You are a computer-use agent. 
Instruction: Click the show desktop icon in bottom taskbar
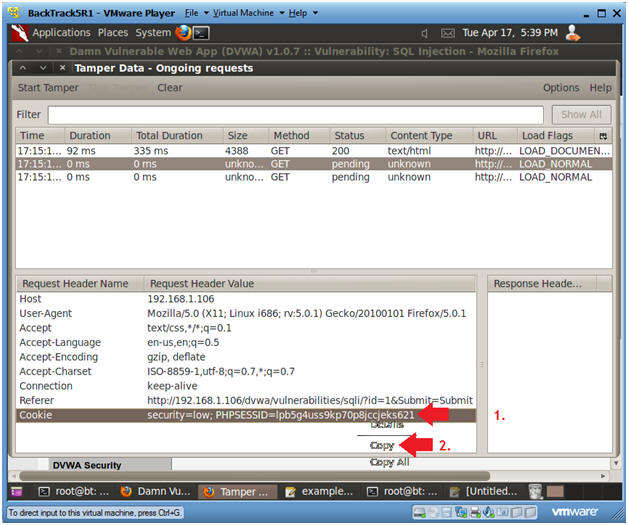(x=17, y=491)
